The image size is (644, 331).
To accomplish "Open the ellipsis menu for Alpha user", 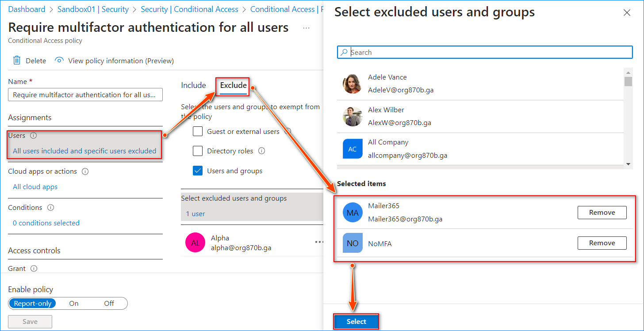I will tap(319, 242).
